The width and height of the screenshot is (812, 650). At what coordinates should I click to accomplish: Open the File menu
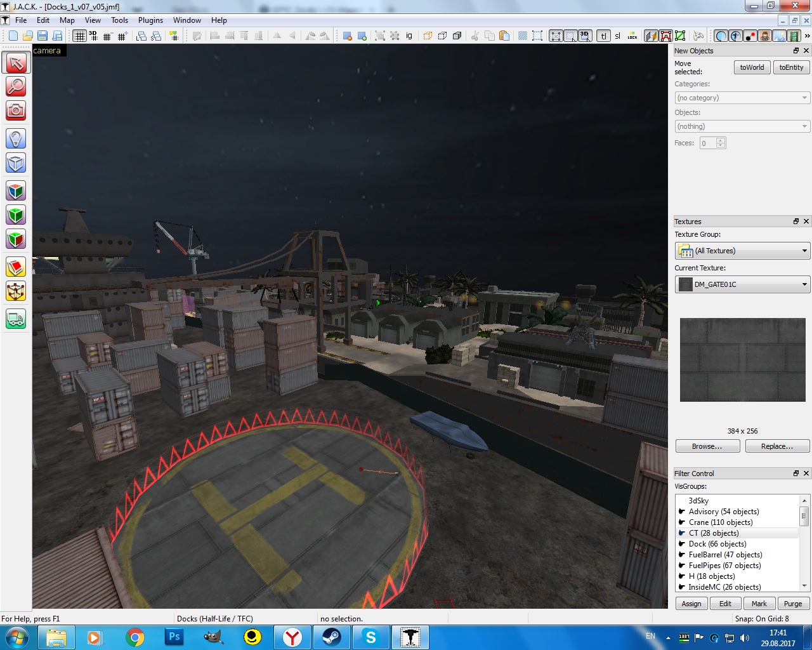[21, 20]
